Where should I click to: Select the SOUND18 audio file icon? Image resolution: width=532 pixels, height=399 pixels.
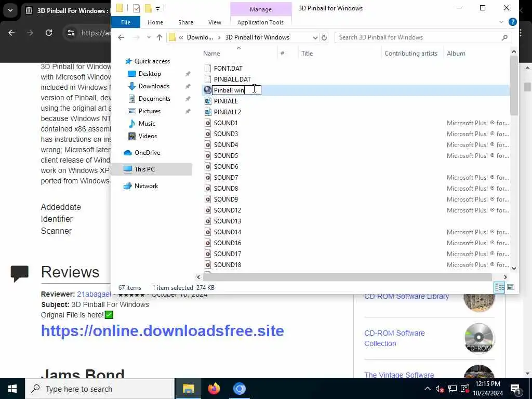208,264
